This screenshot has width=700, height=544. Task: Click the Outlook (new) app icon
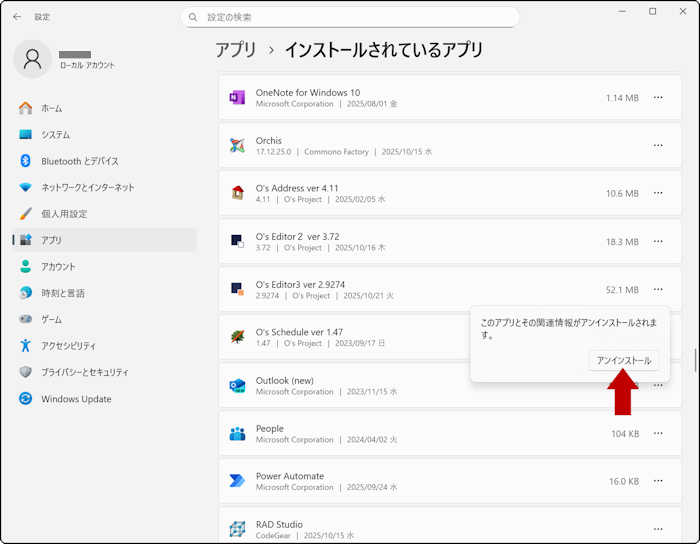(x=237, y=385)
